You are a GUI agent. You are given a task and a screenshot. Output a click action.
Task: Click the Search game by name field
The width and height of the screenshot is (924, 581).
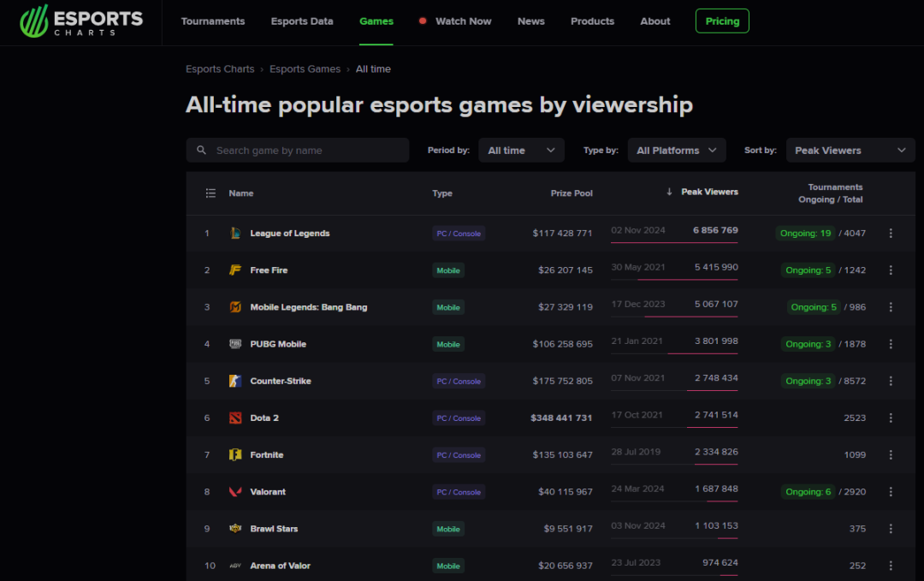point(298,151)
